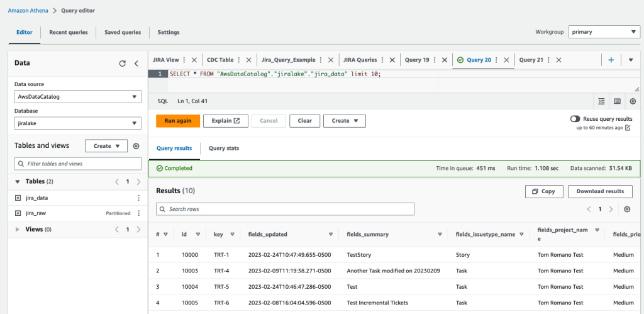Open the jira_raw table options menu
644x314 pixels.
coord(138,213)
